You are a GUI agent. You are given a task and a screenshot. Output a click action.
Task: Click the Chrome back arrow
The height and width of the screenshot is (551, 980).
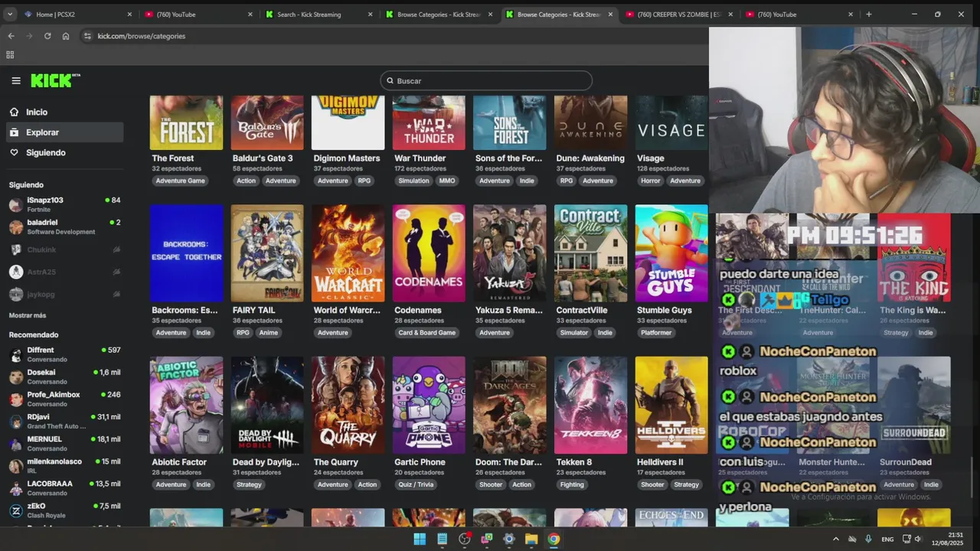point(11,36)
